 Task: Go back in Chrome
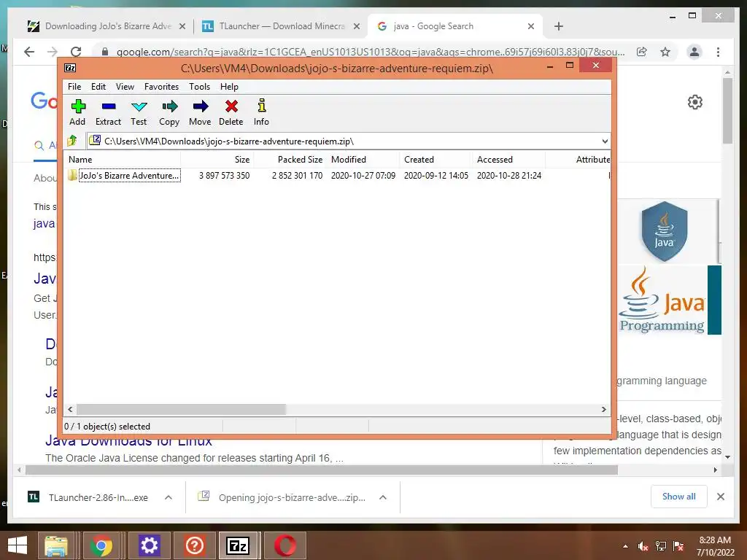(29, 52)
